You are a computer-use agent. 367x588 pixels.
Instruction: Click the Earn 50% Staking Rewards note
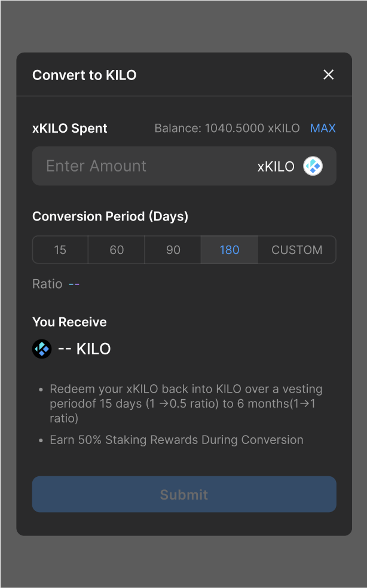coord(176,440)
